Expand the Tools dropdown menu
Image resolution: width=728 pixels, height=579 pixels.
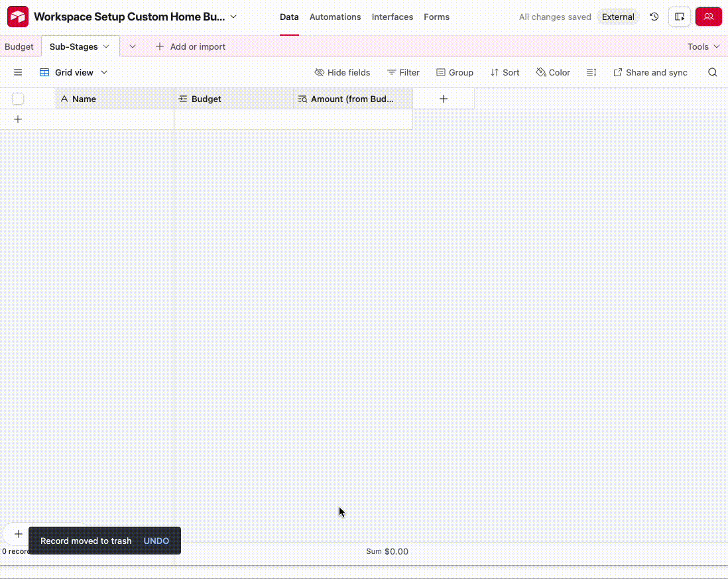pos(703,46)
